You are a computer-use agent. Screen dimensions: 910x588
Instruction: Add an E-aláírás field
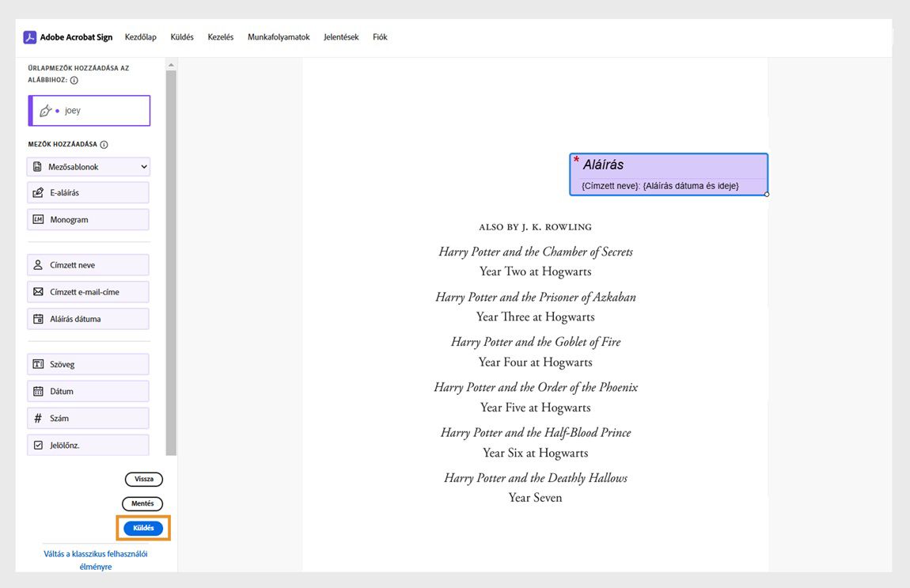click(x=88, y=193)
